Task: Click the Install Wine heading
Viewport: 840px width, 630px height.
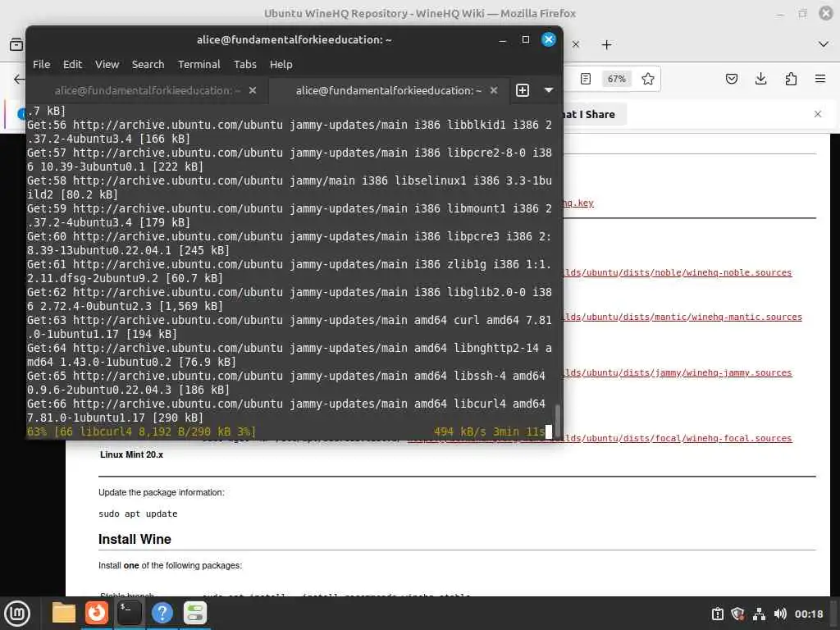Action: click(135, 540)
